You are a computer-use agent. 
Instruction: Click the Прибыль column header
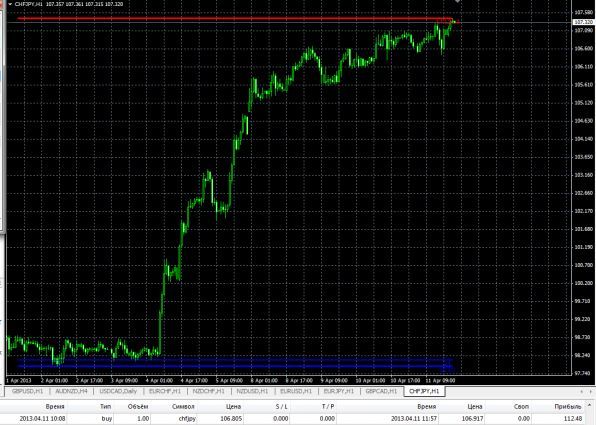(568, 407)
